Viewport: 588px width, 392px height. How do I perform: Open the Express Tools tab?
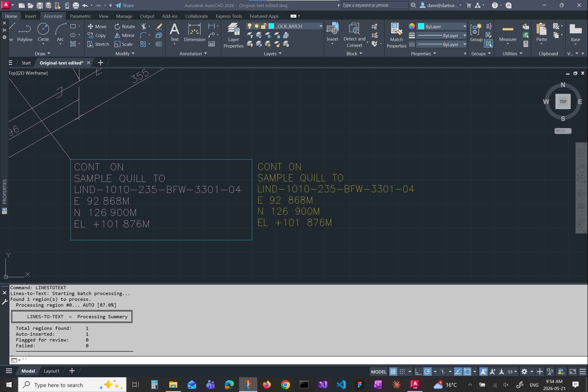tap(229, 16)
